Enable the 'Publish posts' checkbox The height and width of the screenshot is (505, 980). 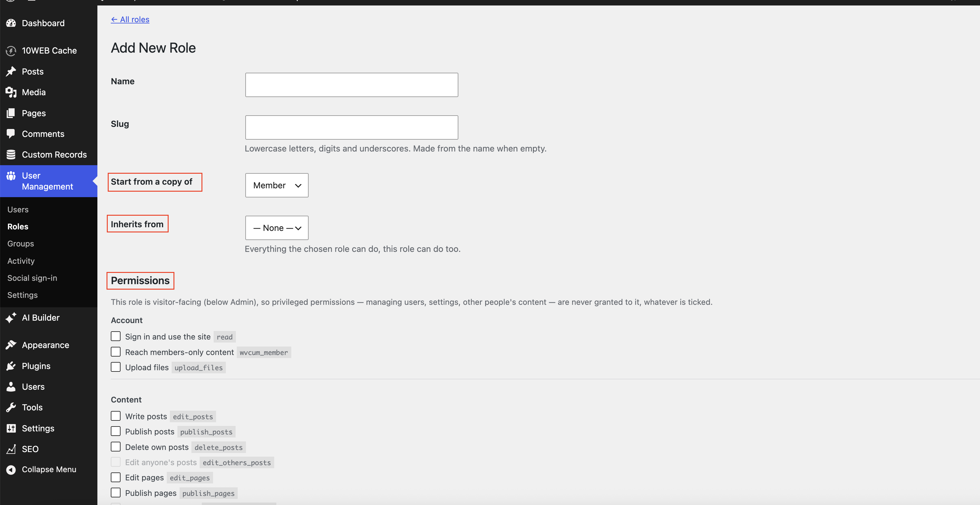point(116,431)
